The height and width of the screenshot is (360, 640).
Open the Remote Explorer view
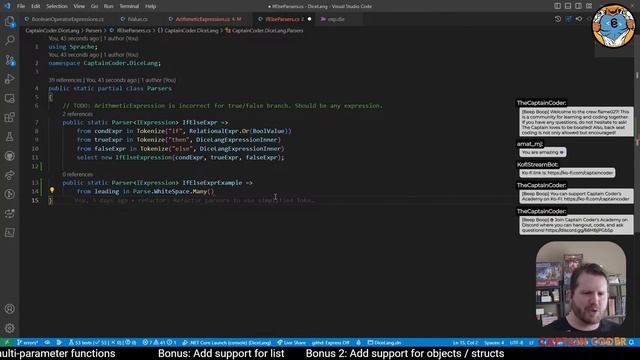pos(9,98)
